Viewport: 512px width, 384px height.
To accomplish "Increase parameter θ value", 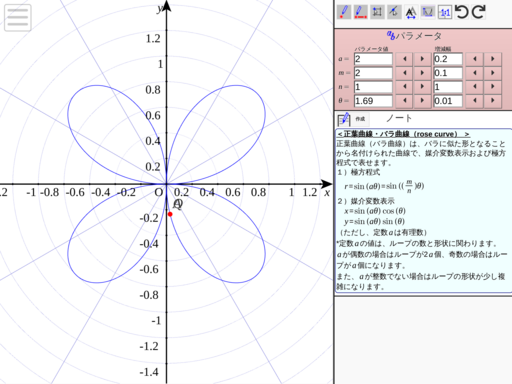I will (x=422, y=101).
